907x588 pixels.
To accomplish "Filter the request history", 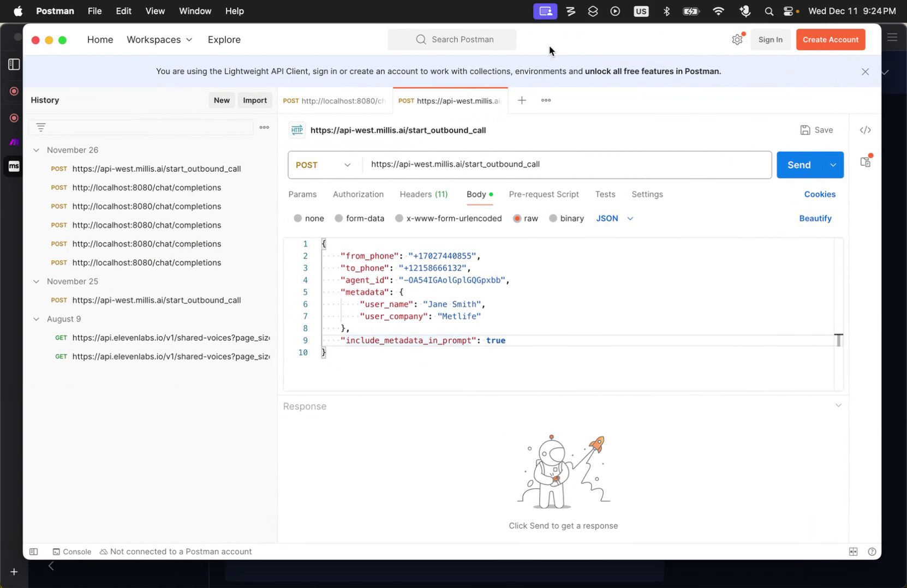I will 41,127.
